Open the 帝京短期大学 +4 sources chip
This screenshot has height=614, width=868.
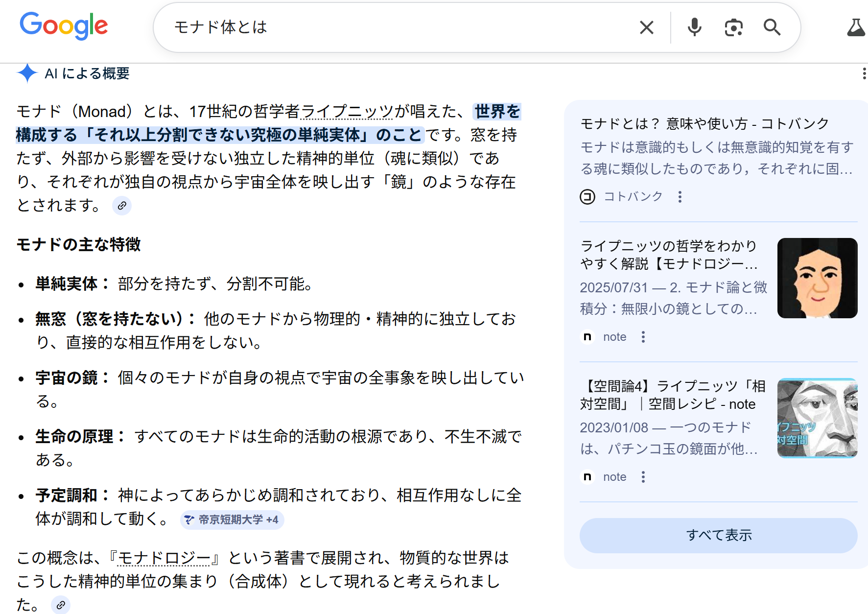pos(232,520)
